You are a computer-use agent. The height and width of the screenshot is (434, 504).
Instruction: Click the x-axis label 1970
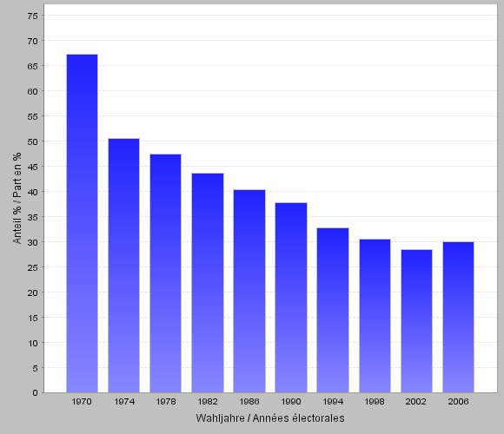[x=82, y=402]
